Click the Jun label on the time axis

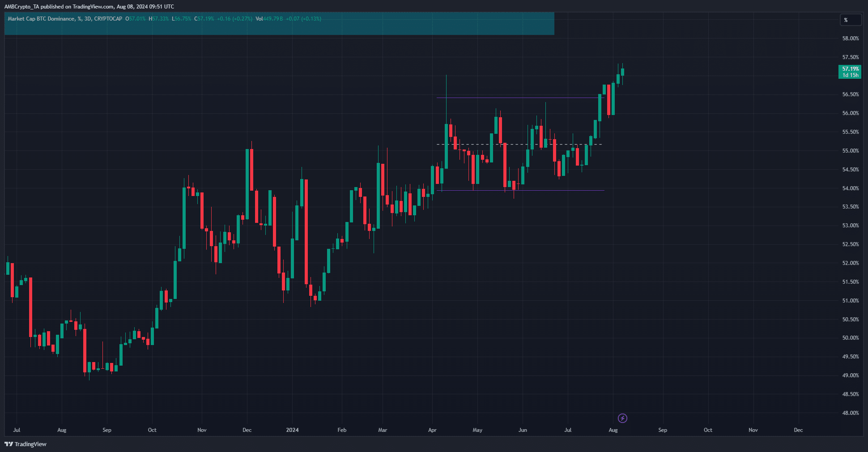tap(523, 430)
